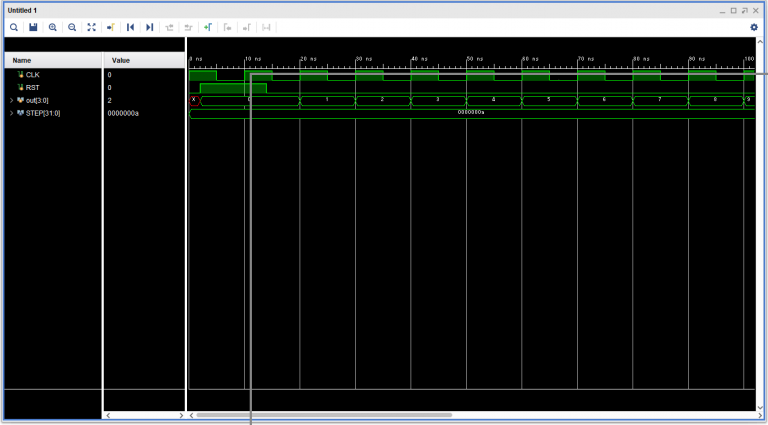Float the waveform window
This screenshot has height=425, width=768.
point(744,9)
